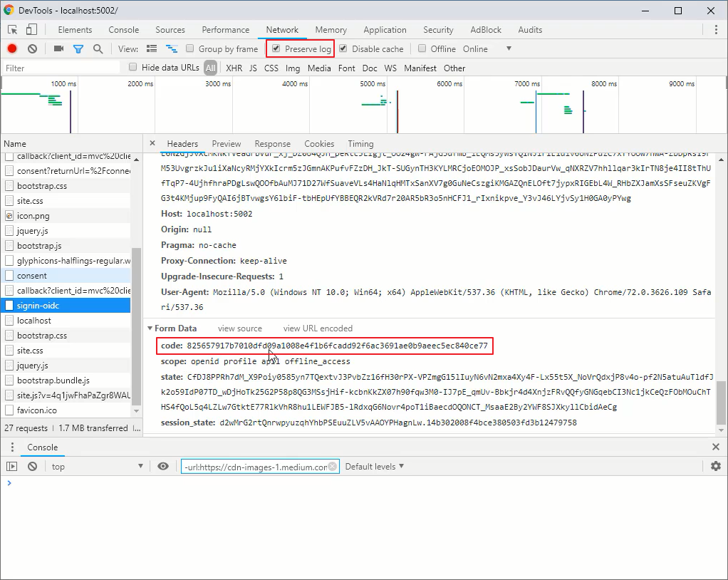Open the Sources panel tab

click(170, 30)
